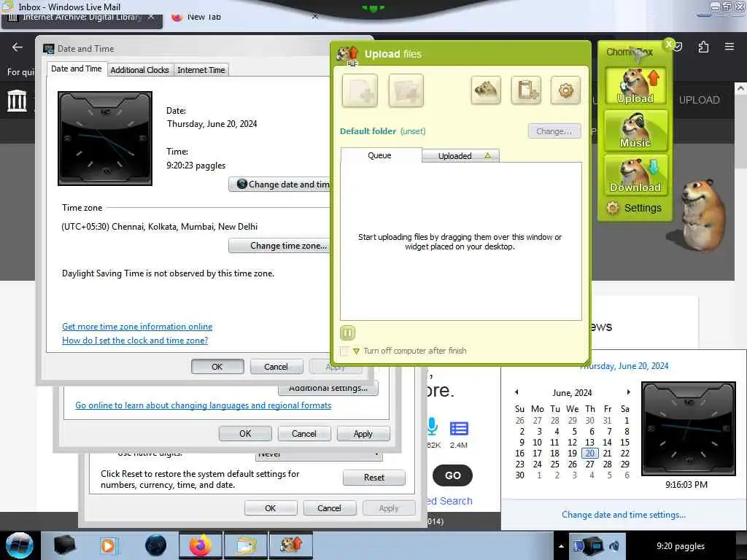
Task: Click Cancel in the Date and Time dialog
Action: point(276,367)
